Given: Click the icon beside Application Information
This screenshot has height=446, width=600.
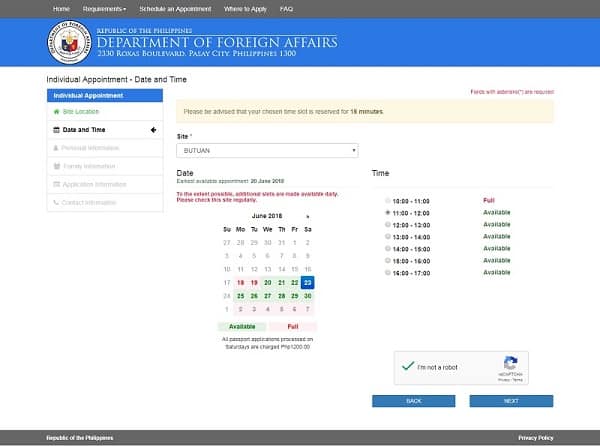Looking at the screenshot, I should (x=56, y=184).
